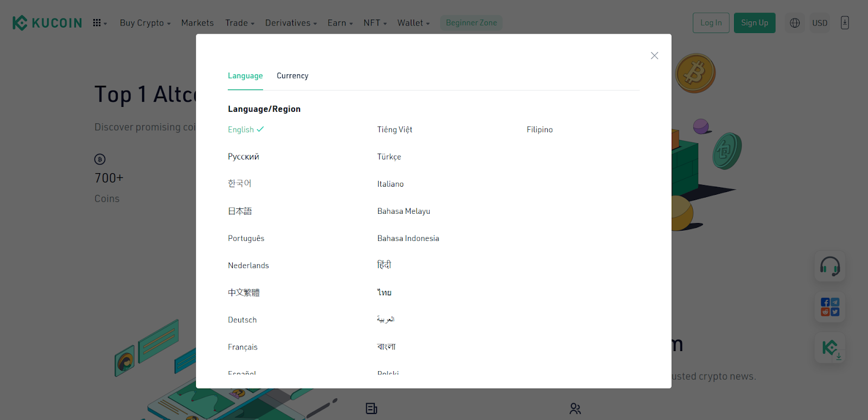The height and width of the screenshot is (420, 868).
Task: Open the Markets page
Action: pos(197,23)
